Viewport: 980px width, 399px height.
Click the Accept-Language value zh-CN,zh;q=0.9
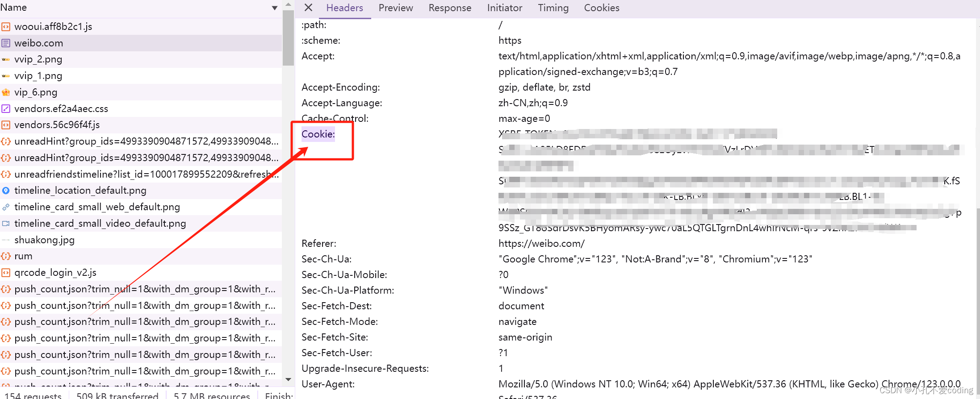[533, 103]
